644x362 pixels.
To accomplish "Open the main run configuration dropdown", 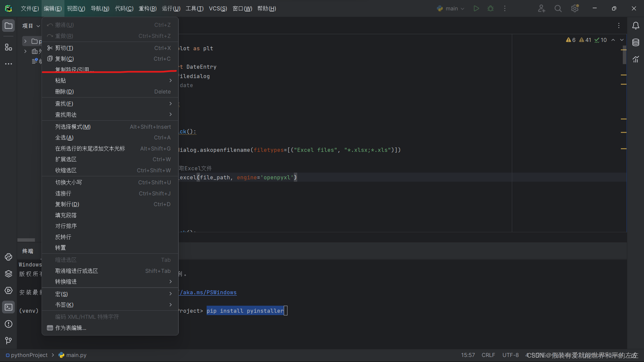I will (x=451, y=8).
